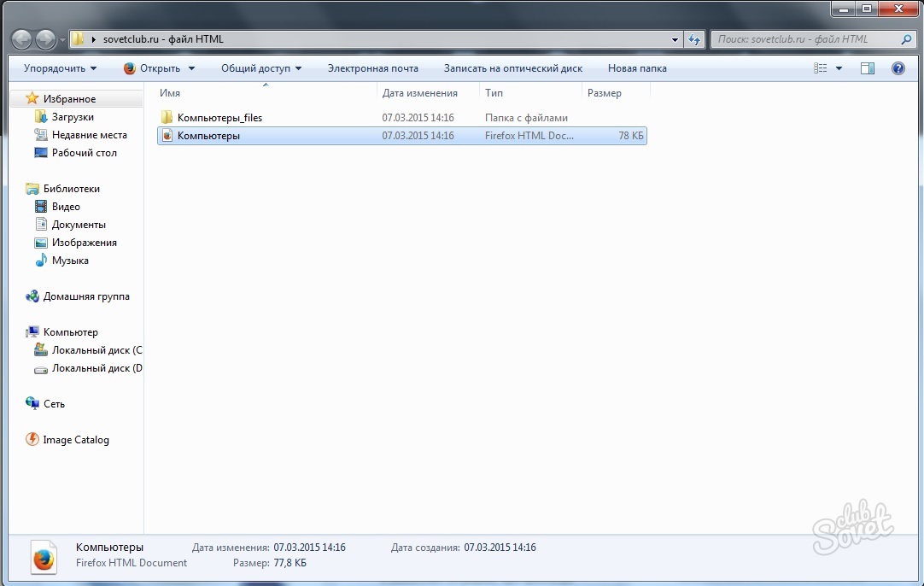Click the Сеть network icon

32,403
